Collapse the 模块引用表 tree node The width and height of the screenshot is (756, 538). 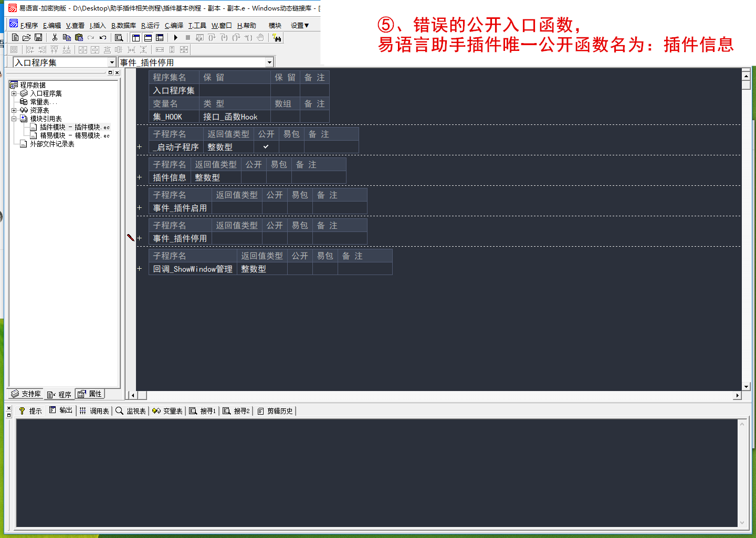click(x=14, y=119)
